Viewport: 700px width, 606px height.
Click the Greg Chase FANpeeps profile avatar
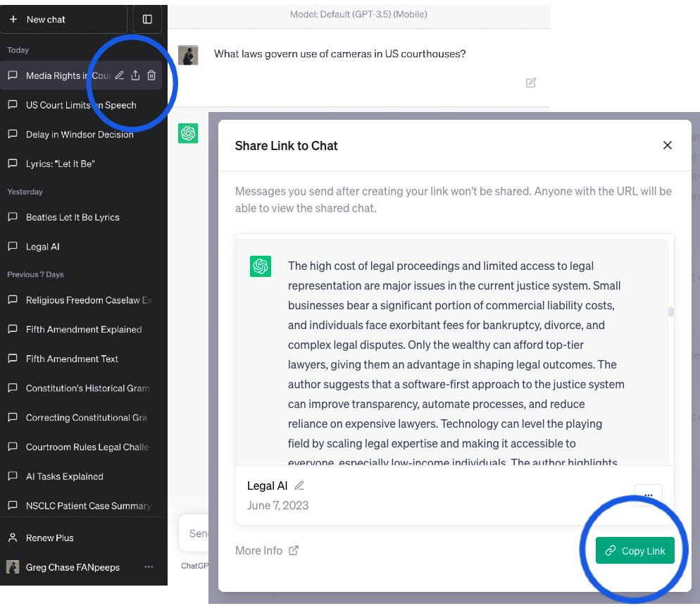(x=13, y=567)
